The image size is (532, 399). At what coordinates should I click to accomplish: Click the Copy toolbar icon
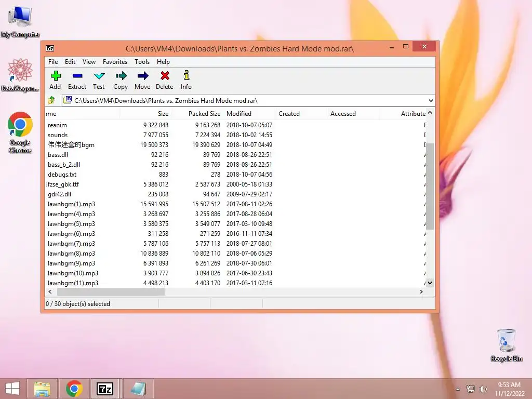coord(121,76)
